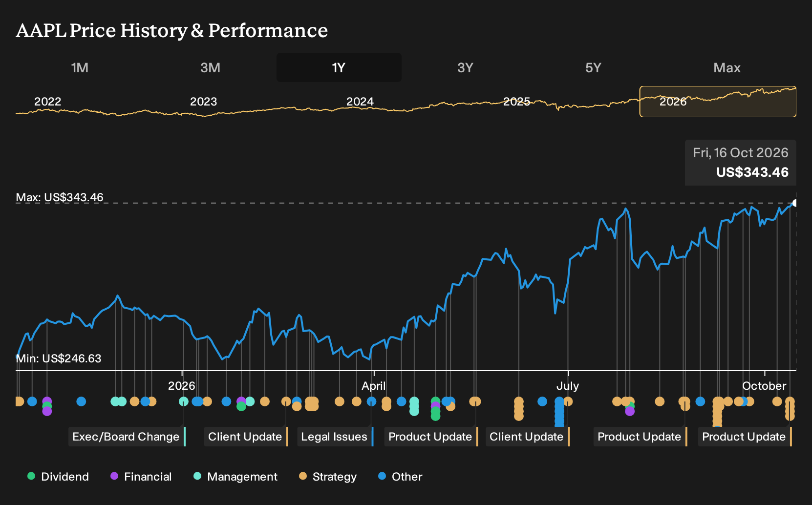Click the October axis label
Screen dimensions: 812x505
[x=764, y=386]
